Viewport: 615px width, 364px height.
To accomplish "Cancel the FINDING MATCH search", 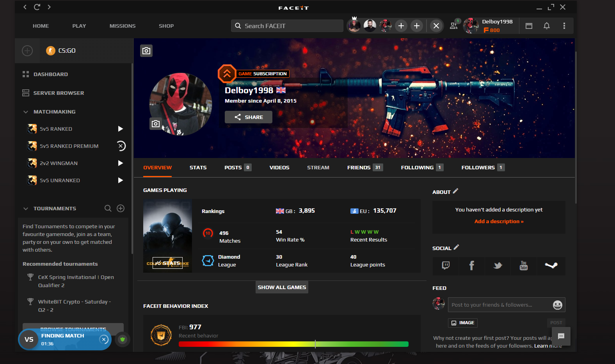I will pos(104,339).
